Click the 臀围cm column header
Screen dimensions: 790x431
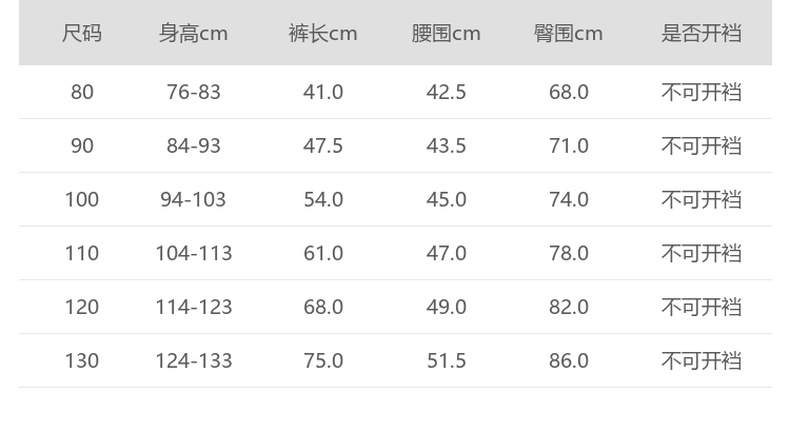click(568, 33)
